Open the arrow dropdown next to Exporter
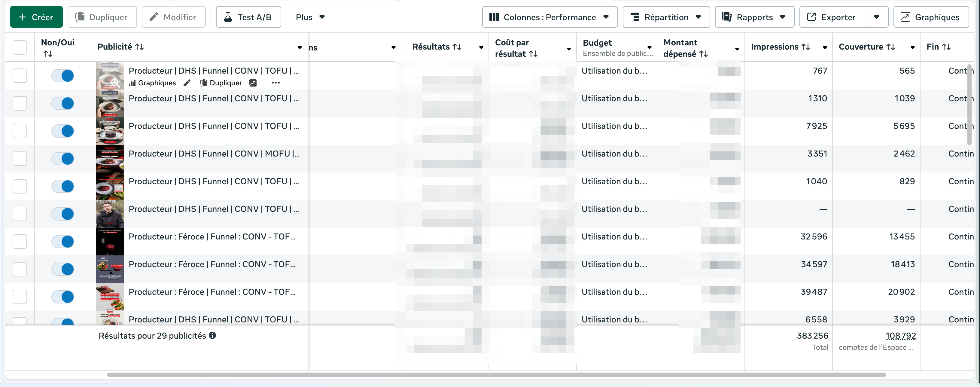 click(877, 17)
